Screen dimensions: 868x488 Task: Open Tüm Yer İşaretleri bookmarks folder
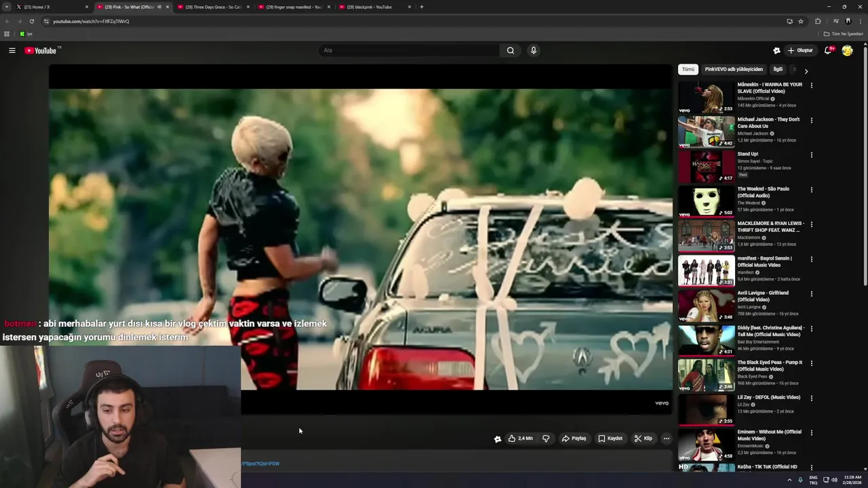click(x=844, y=34)
